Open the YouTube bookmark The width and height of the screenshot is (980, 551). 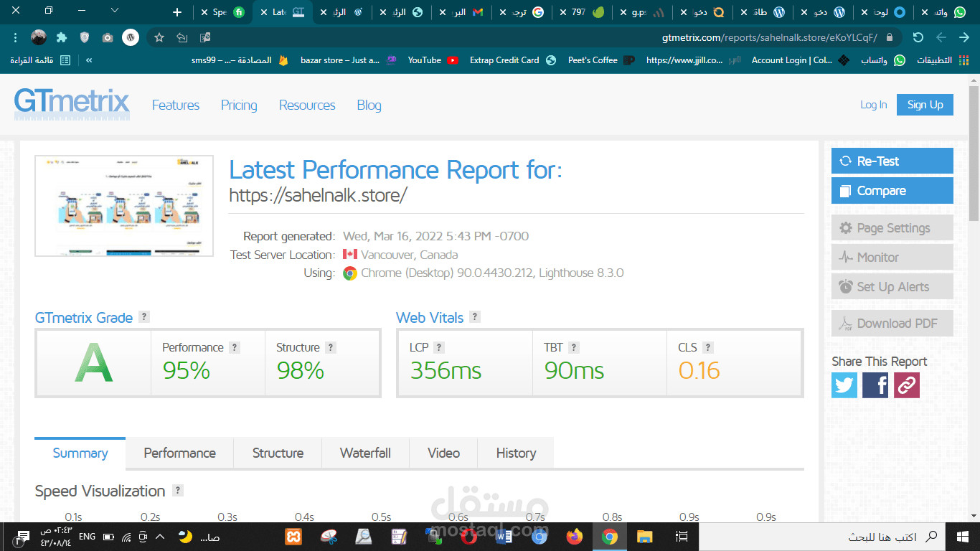pyautogui.click(x=433, y=60)
